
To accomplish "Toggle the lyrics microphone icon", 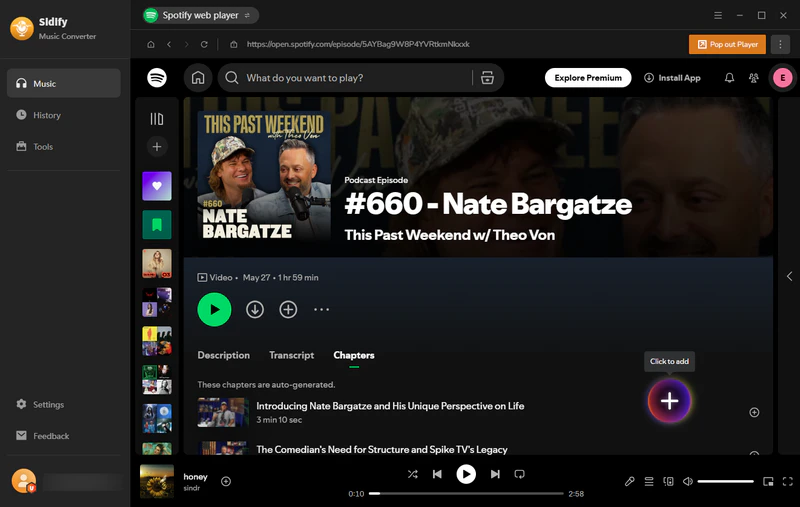I will coord(630,481).
